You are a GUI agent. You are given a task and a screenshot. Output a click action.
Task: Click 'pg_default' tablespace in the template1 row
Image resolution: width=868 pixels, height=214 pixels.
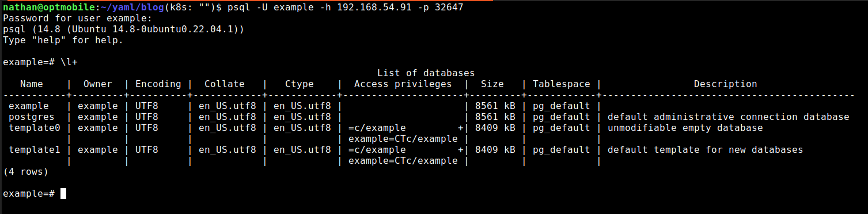point(562,150)
